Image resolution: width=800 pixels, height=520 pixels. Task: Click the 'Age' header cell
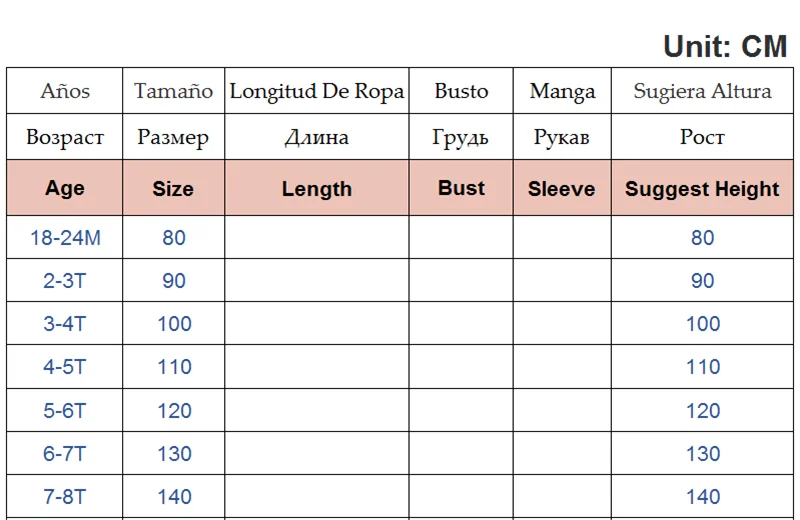pos(65,188)
